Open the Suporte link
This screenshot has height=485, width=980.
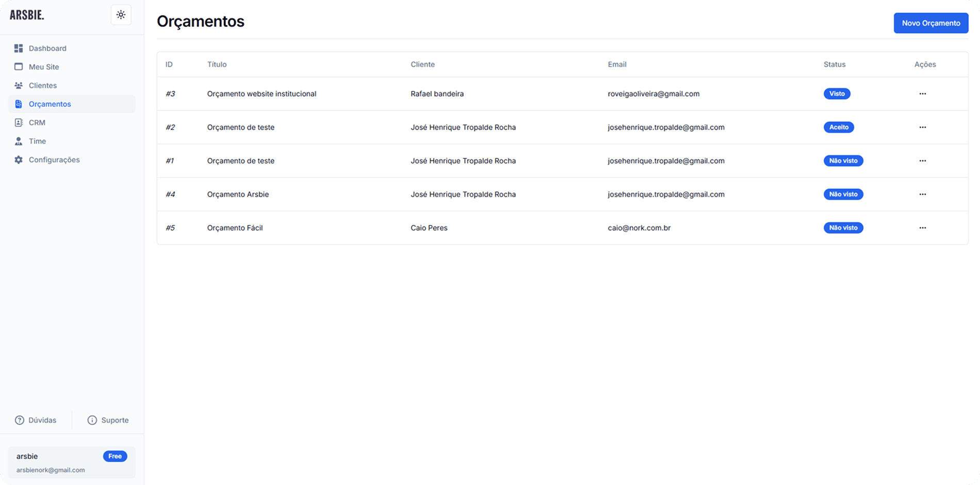point(108,420)
